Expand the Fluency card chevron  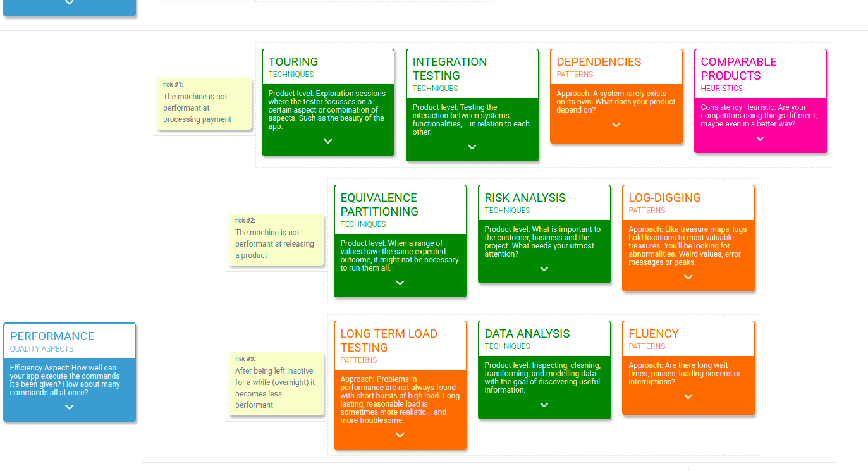point(688,396)
